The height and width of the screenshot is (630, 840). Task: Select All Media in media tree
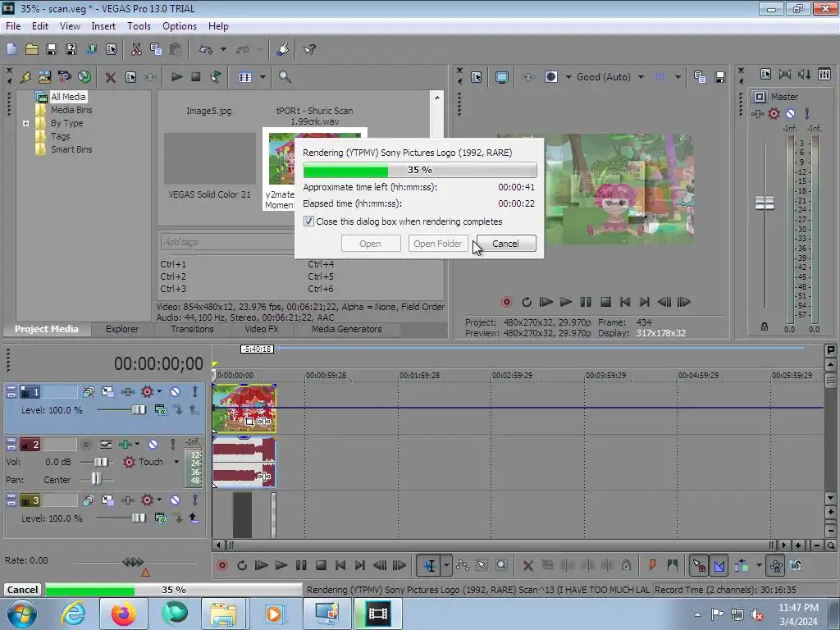(68, 97)
